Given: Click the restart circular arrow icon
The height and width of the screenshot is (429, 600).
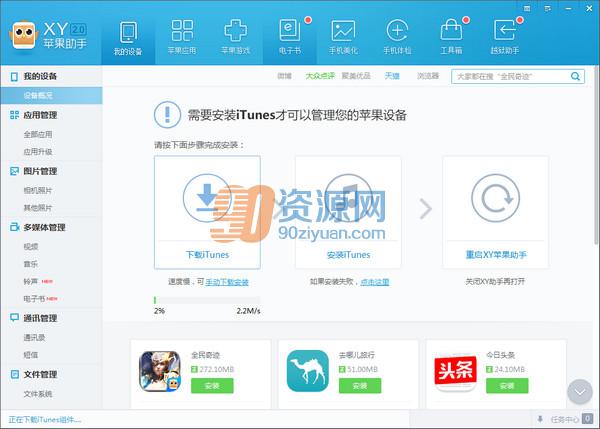Looking at the screenshot, I should [x=496, y=198].
